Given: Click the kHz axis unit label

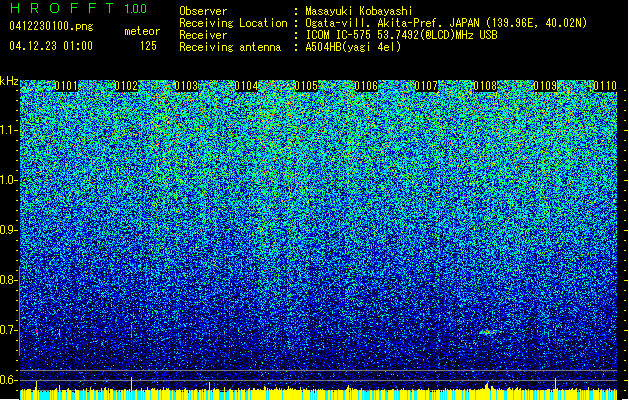Looking at the screenshot, I should coord(9,81).
